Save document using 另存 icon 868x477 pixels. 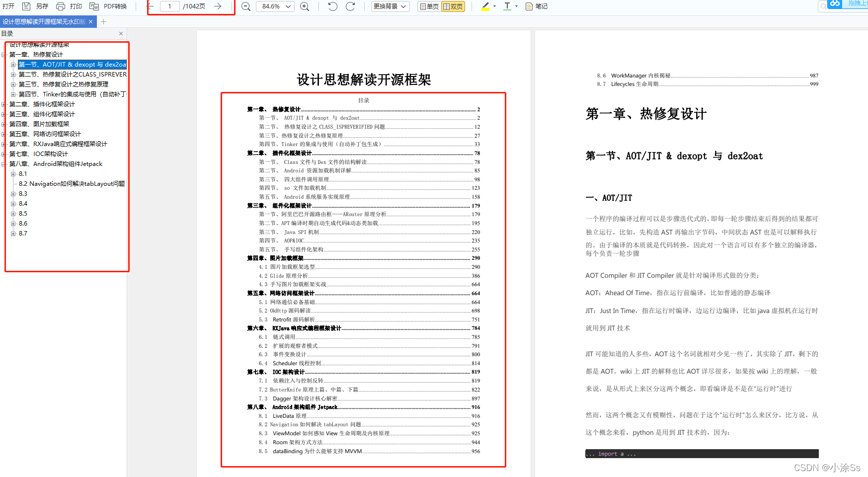pos(26,6)
